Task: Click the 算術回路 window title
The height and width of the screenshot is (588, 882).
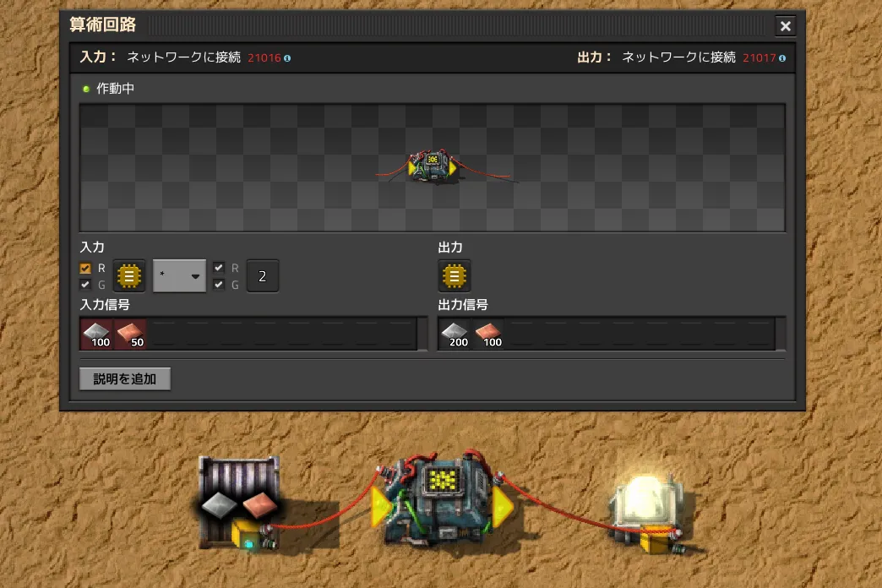Action: point(103,24)
